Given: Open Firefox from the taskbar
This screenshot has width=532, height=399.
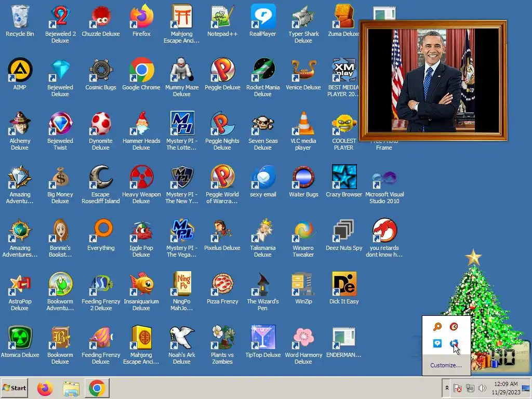Looking at the screenshot, I should tap(45, 388).
